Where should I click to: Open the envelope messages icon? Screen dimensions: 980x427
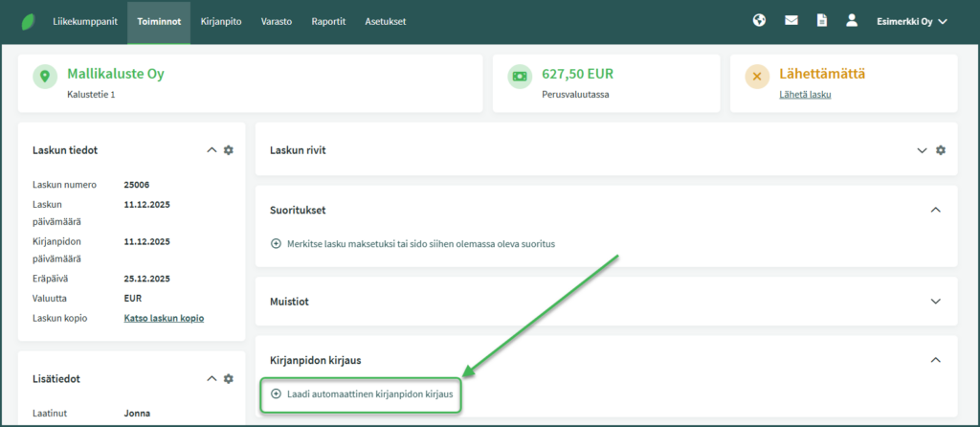pyautogui.click(x=791, y=20)
